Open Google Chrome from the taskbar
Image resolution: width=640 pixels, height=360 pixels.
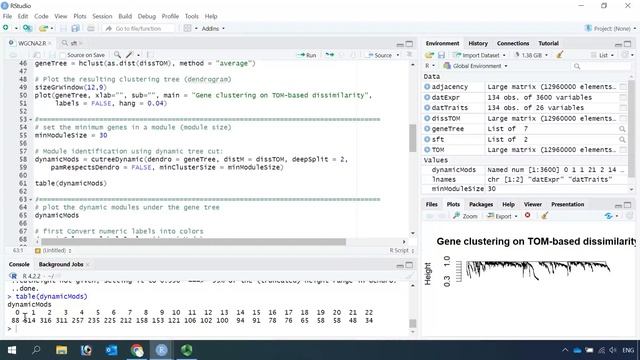pos(137,350)
